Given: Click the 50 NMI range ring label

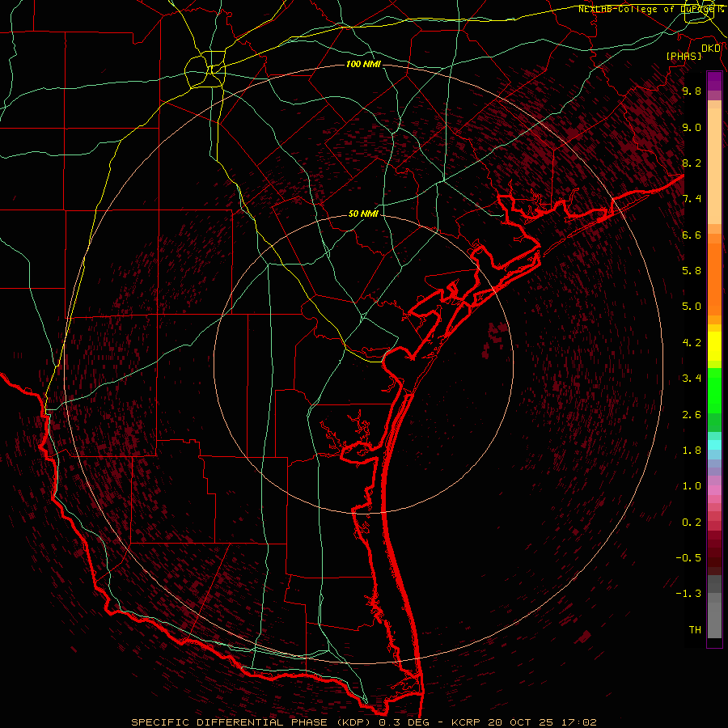Looking at the screenshot, I should (x=363, y=214).
